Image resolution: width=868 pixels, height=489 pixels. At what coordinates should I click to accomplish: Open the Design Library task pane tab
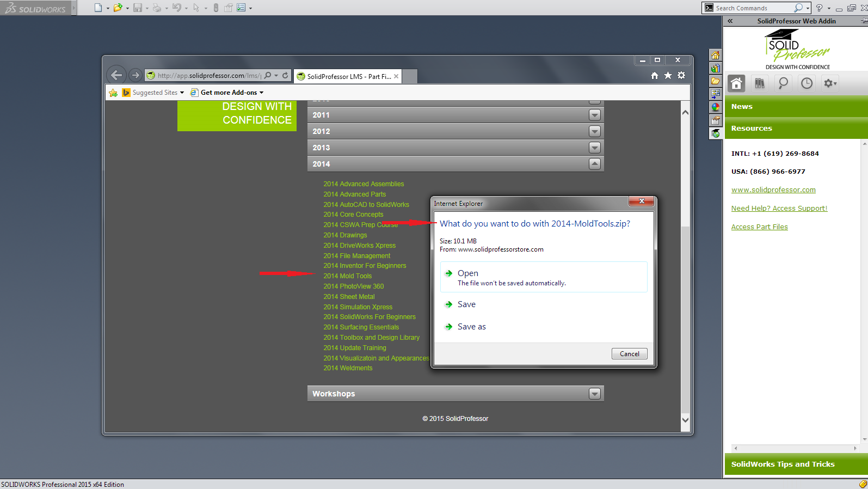tap(716, 68)
